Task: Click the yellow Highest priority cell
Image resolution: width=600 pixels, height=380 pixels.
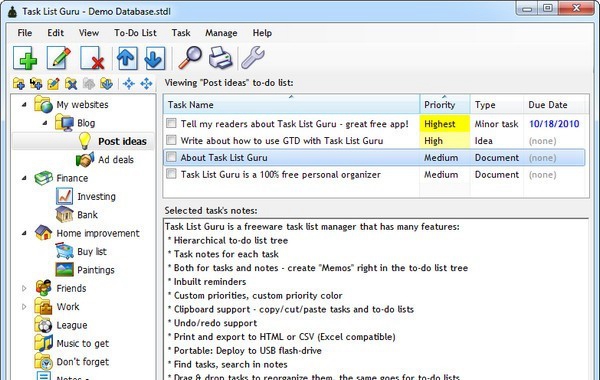Action: point(445,124)
